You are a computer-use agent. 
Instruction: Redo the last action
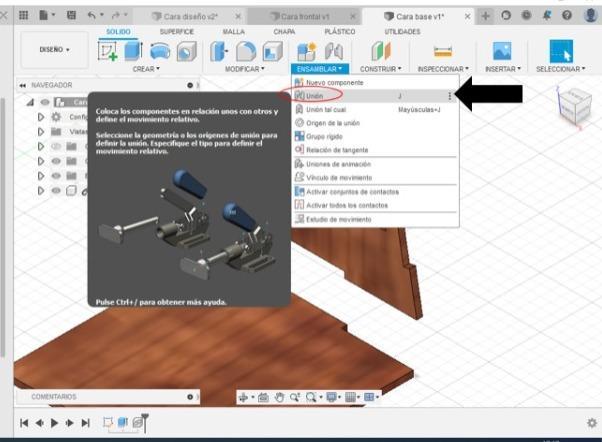coord(115,15)
